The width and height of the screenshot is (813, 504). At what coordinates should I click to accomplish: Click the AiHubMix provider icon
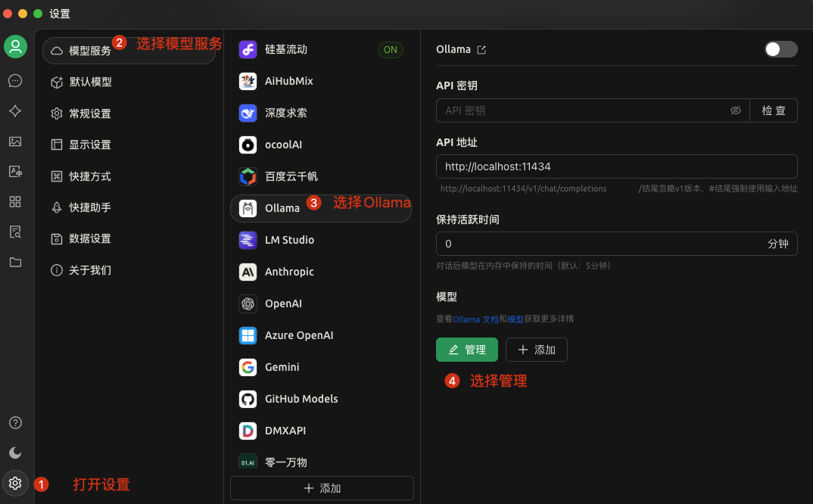point(248,82)
